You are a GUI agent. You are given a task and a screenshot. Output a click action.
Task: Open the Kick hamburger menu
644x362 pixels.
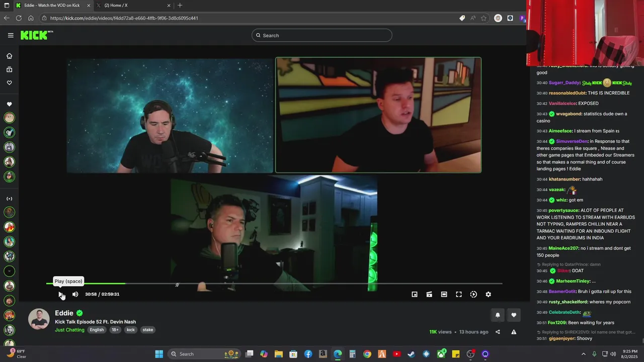click(x=11, y=35)
